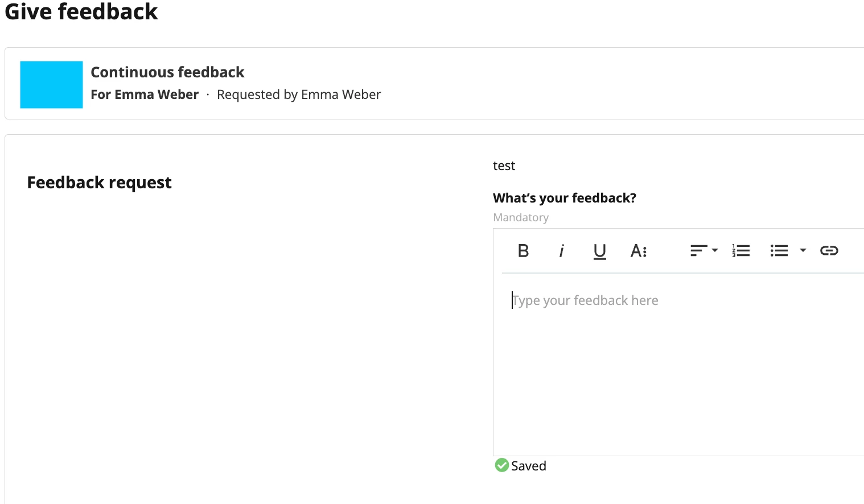This screenshot has width=864, height=504.
Task: Select the blue Continuous feedback thumbnail
Action: (51, 85)
